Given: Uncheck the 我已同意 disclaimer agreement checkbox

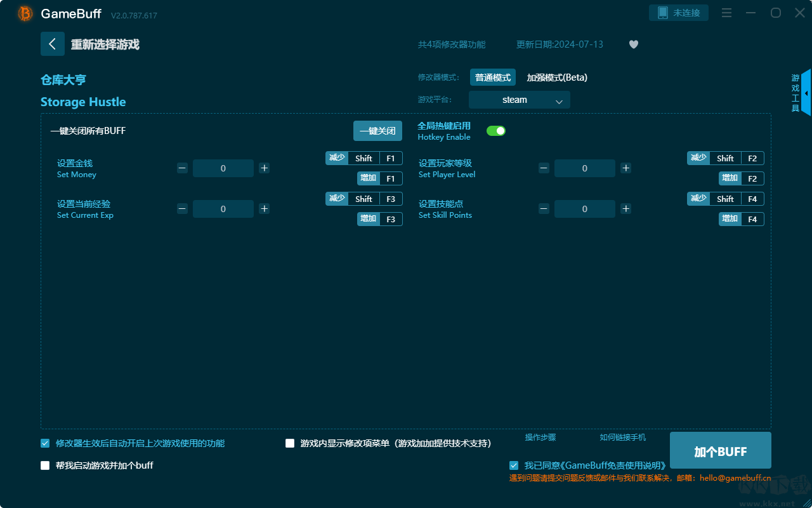Looking at the screenshot, I should pyautogui.click(x=514, y=465).
